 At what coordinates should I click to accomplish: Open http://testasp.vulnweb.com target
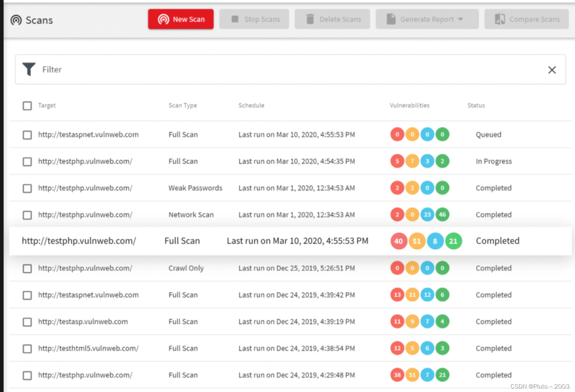pos(83,322)
